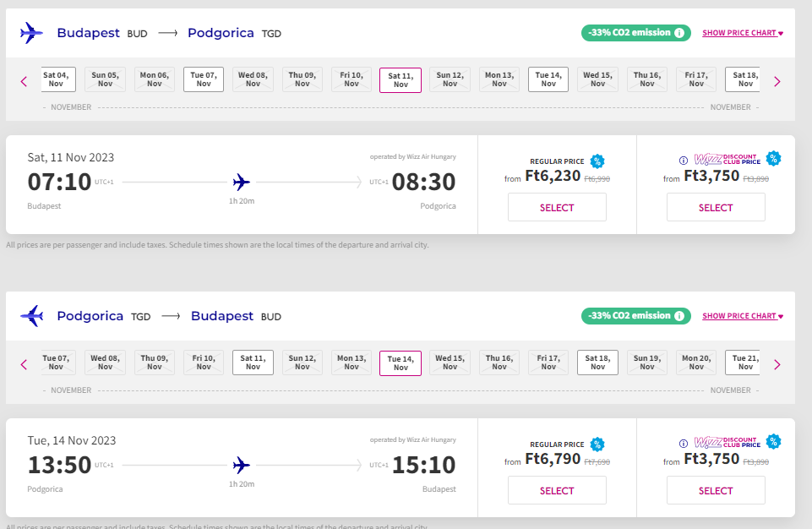This screenshot has height=529, width=812.
Task: Click return flight Wizz Discount Club percent badge
Action: pyautogui.click(x=773, y=441)
